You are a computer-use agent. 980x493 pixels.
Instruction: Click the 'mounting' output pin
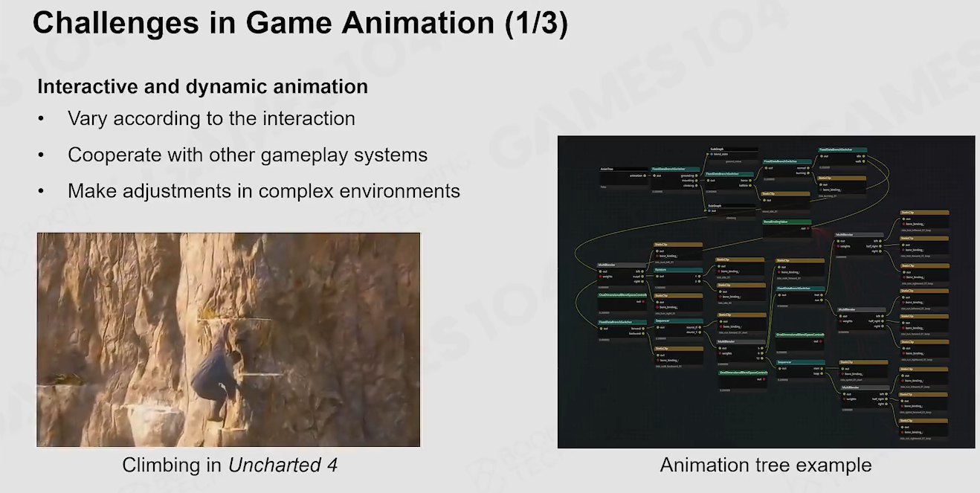[x=697, y=181]
